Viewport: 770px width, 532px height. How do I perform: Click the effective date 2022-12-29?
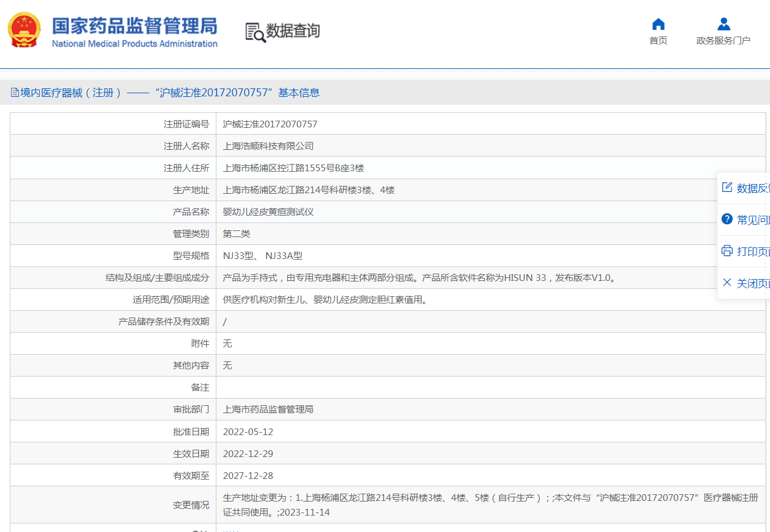point(248,453)
